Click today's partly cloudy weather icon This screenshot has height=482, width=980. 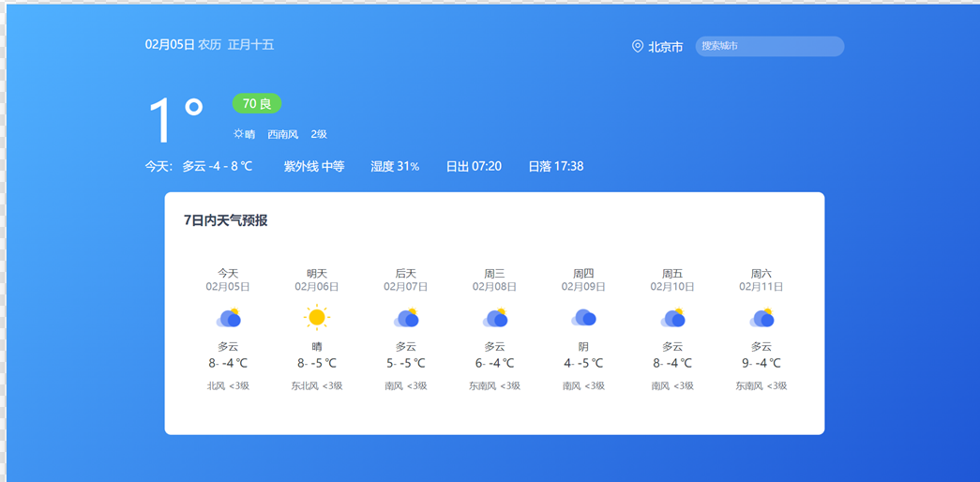coord(228,318)
